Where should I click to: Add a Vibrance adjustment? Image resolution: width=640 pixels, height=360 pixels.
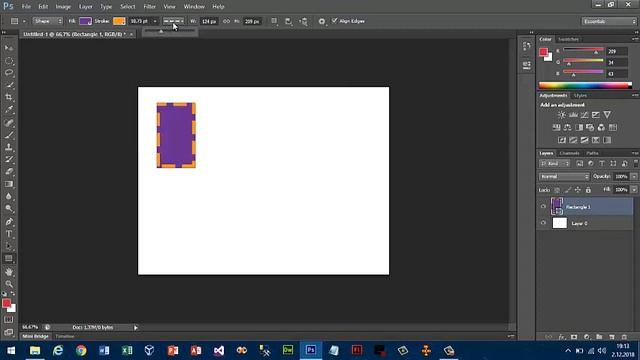(x=607, y=115)
